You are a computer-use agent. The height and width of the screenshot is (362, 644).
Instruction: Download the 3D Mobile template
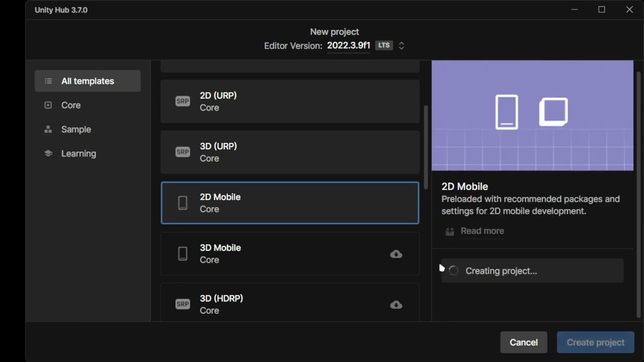(396, 254)
